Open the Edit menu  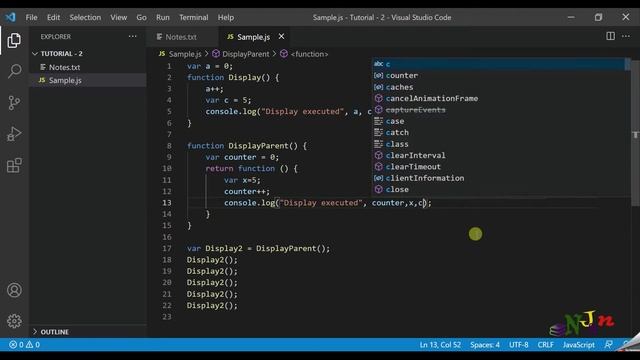tap(53, 18)
